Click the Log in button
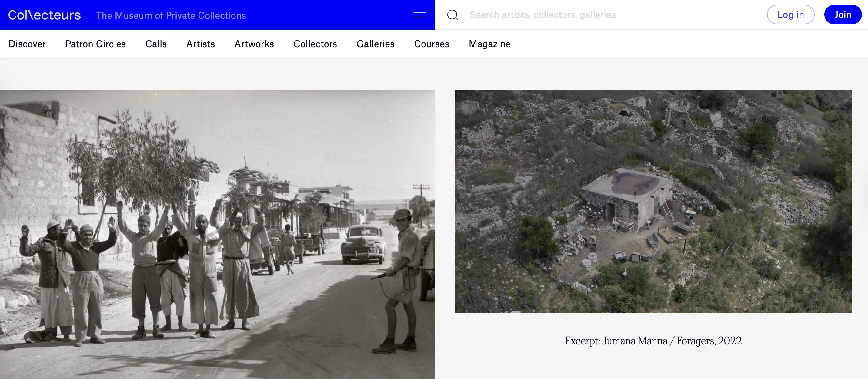This screenshot has height=379, width=868. point(790,15)
